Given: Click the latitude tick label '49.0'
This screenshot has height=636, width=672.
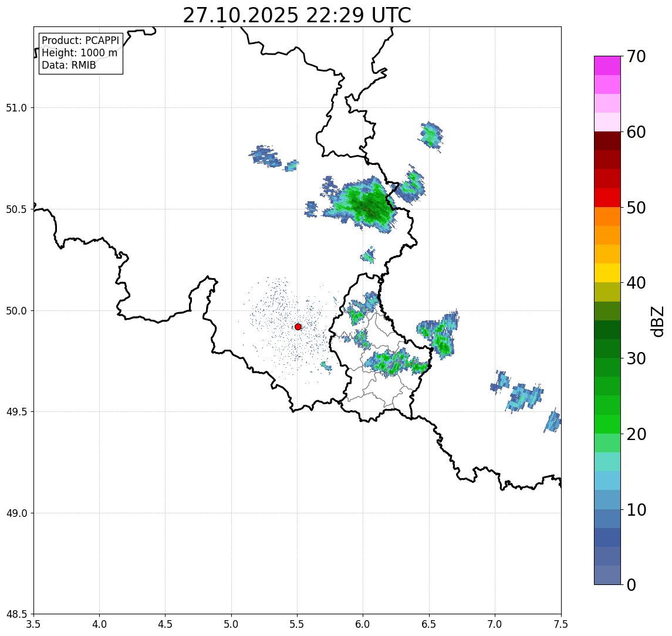Looking at the screenshot, I should pyautogui.click(x=16, y=513).
